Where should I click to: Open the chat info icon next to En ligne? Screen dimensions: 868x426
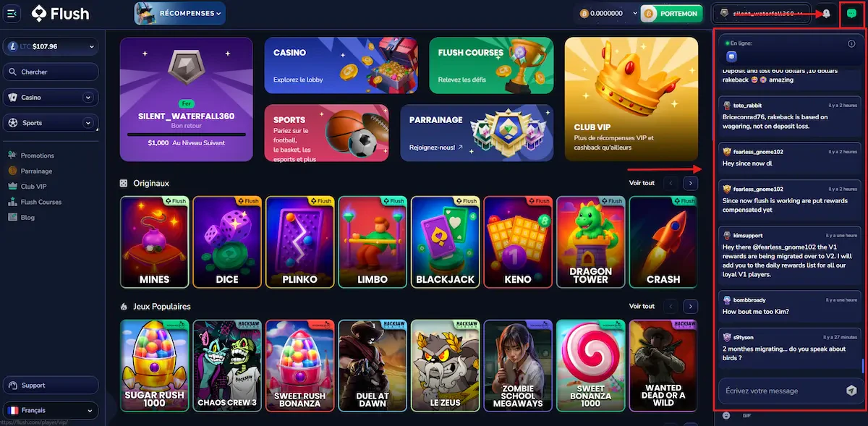coord(851,43)
